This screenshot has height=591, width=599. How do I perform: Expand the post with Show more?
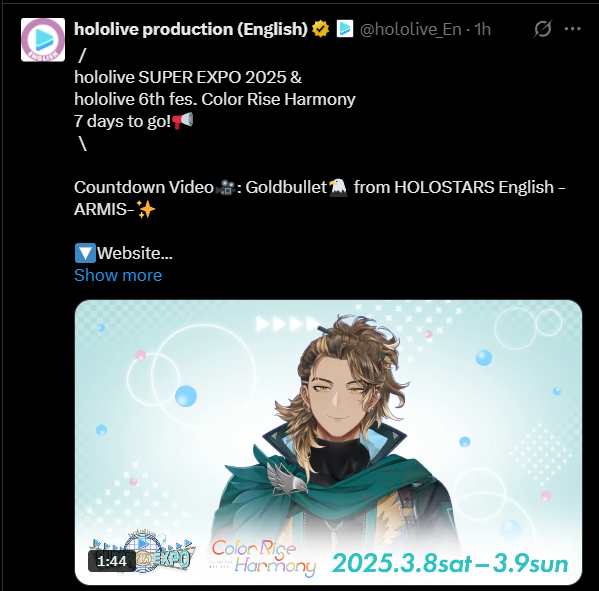click(118, 275)
